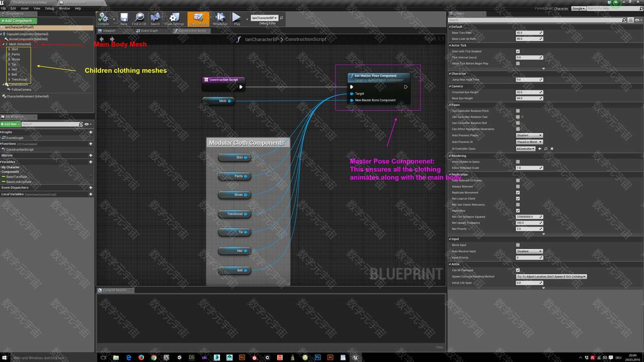Toggle Use Controller Rotation Pitch checkbox
644x362 pixels.
pos(518,111)
